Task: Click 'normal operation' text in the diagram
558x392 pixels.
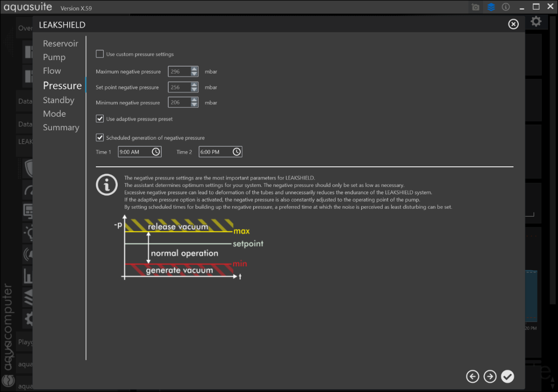Action: click(184, 253)
